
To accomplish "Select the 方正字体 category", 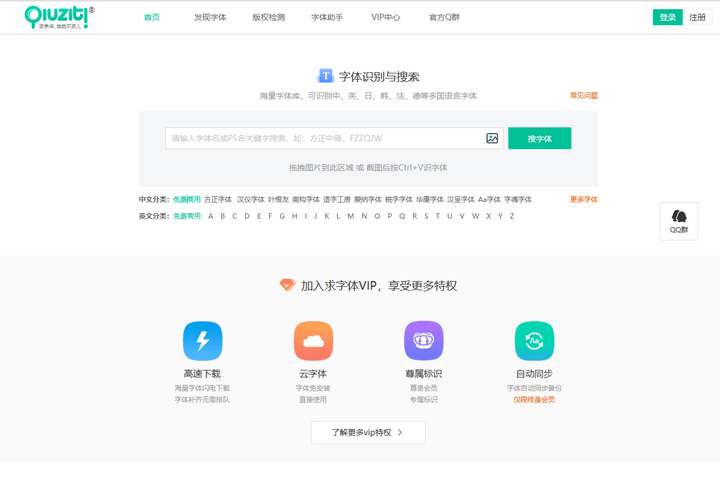I will (x=218, y=199).
